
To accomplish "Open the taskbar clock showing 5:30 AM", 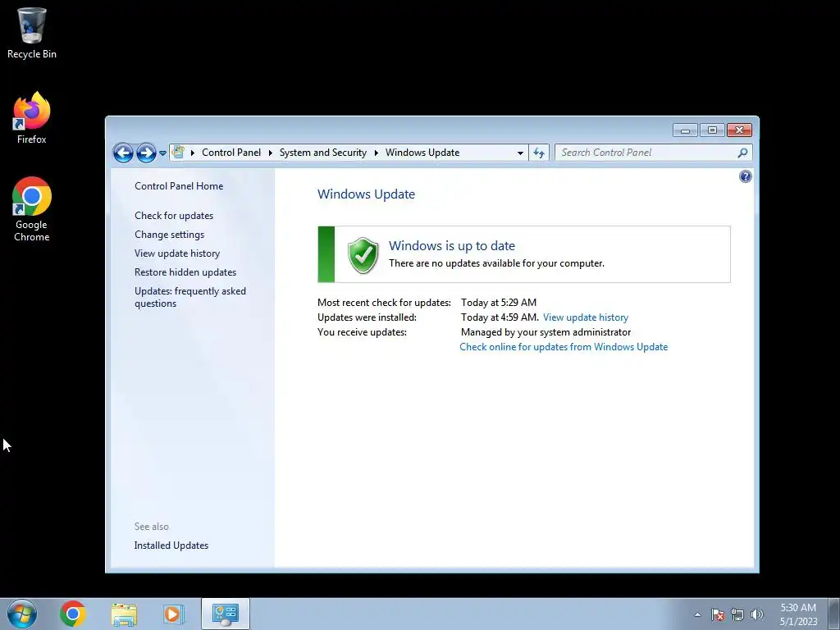I will pos(798,614).
